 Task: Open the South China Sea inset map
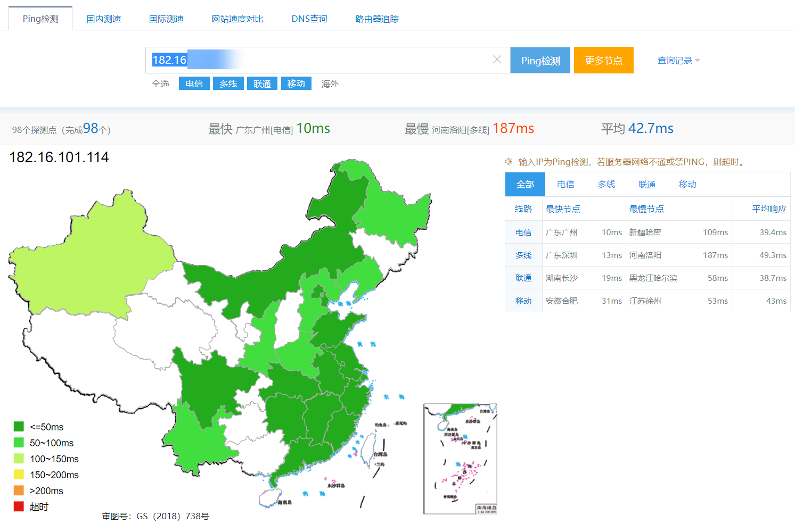coord(460,459)
